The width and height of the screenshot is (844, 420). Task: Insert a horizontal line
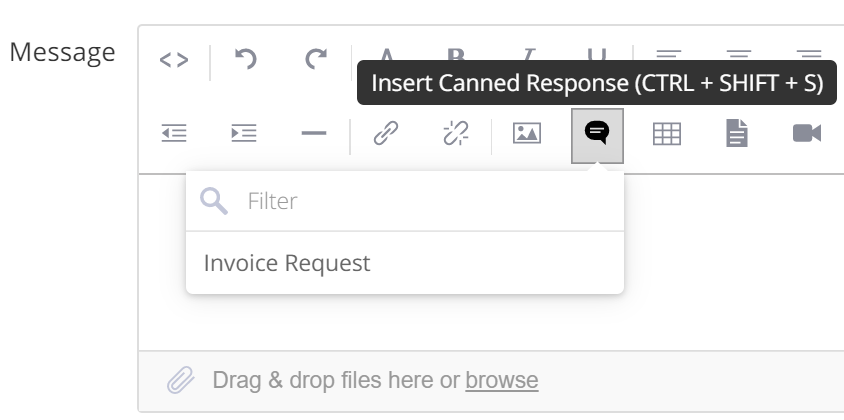[x=314, y=133]
